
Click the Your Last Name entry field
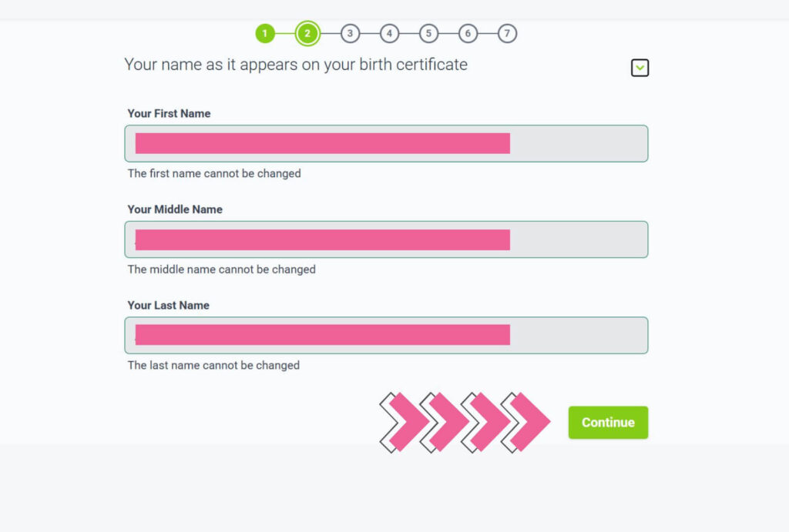tap(385, 335)
